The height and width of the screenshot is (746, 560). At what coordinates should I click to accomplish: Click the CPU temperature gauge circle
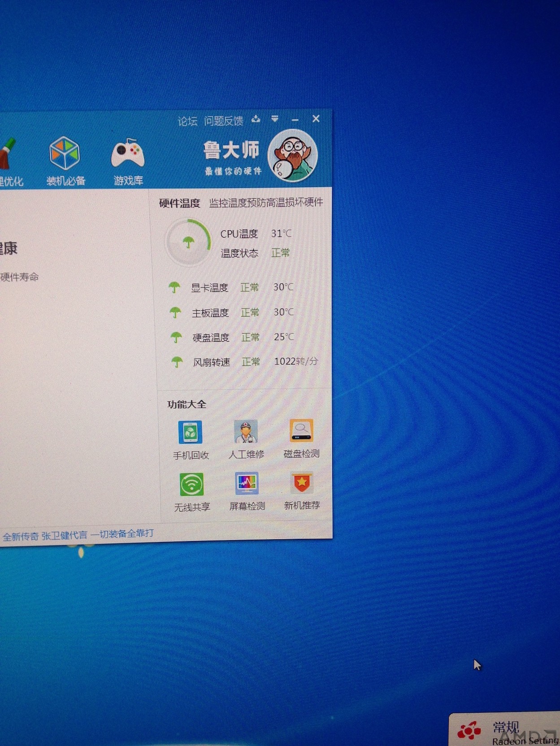tap(188, 243)
